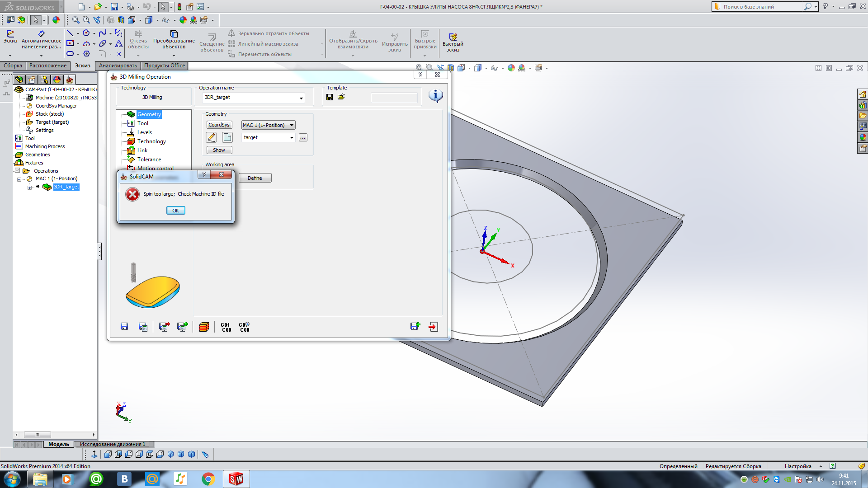Open the Operation name dropdown

point(301,98)
